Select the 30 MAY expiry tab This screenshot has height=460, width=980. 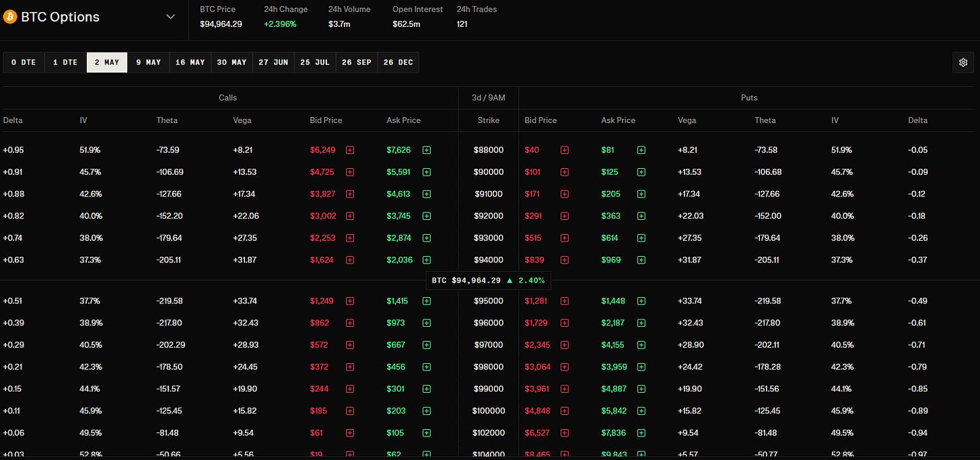point(232,63)
